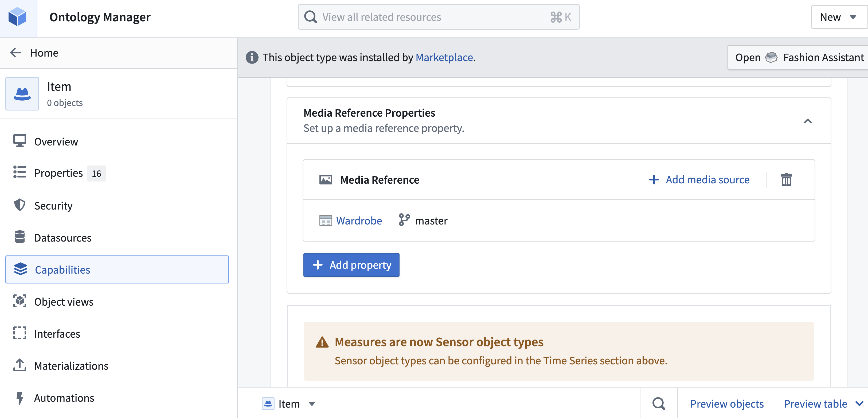Click the Wardrobe dataset table icon

pyautogui.click(x=326, y=221)
